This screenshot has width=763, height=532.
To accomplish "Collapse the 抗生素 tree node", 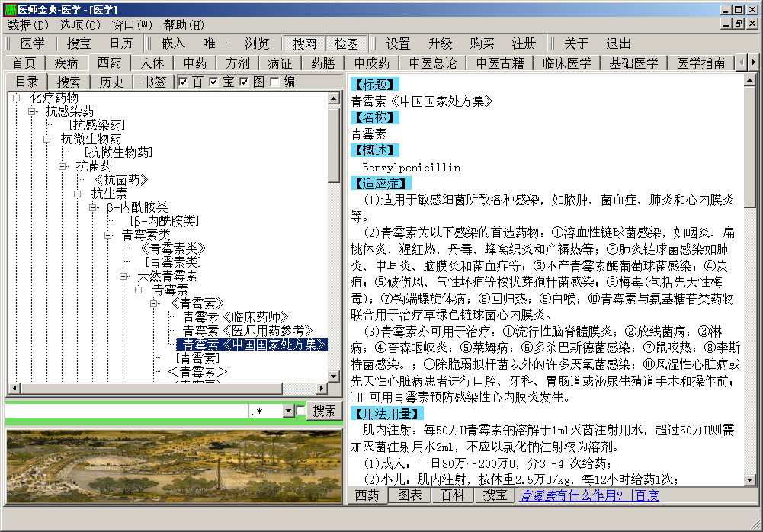I will point(78,194).
